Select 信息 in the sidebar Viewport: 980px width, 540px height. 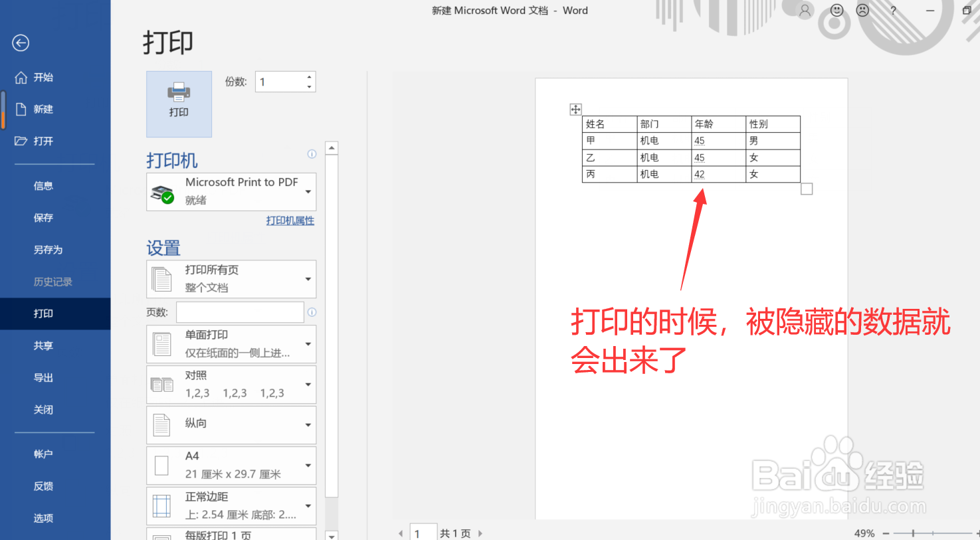coord(55,186)
